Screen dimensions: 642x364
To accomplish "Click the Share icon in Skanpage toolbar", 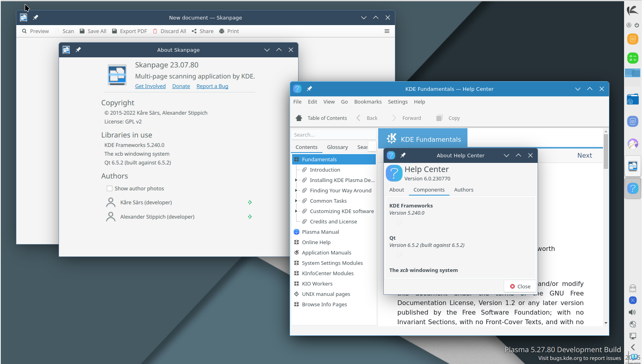I will click(x=194, y=31).
